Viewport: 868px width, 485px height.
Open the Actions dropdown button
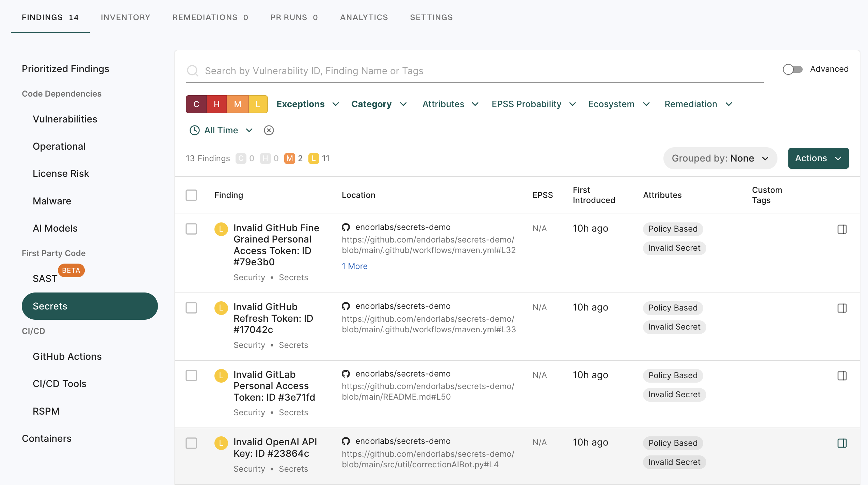pos(818,158)
